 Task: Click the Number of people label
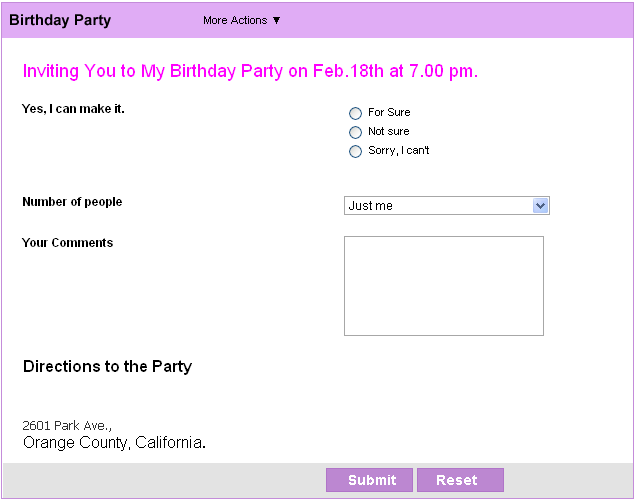[x=72, y=202]
